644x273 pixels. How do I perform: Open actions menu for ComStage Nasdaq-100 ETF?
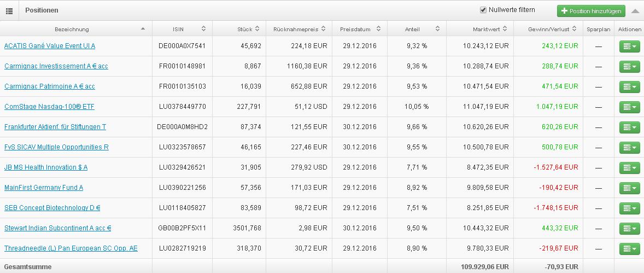pyautogui.click(x=629, y=107)
